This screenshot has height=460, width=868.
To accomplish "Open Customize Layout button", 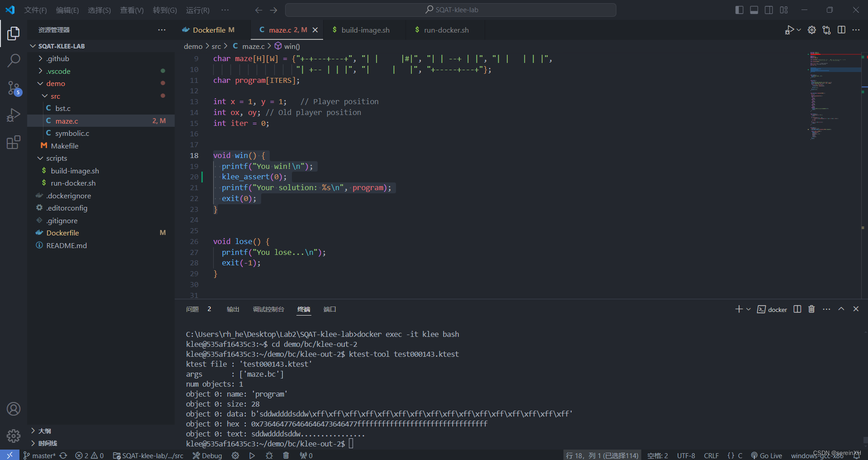I will pos(784,10).
